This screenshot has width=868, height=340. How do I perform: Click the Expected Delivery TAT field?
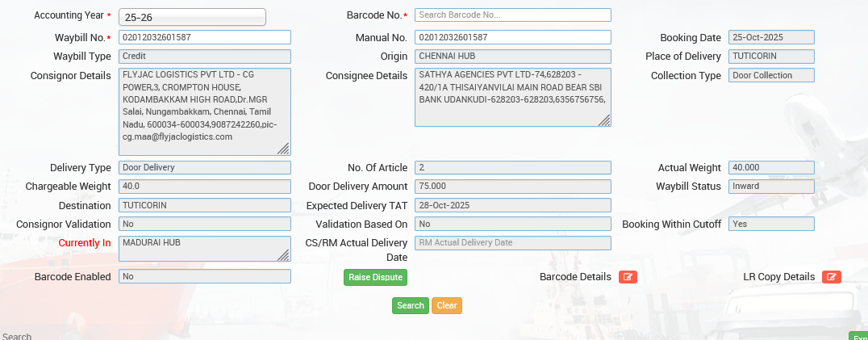[x=512, y=205]
